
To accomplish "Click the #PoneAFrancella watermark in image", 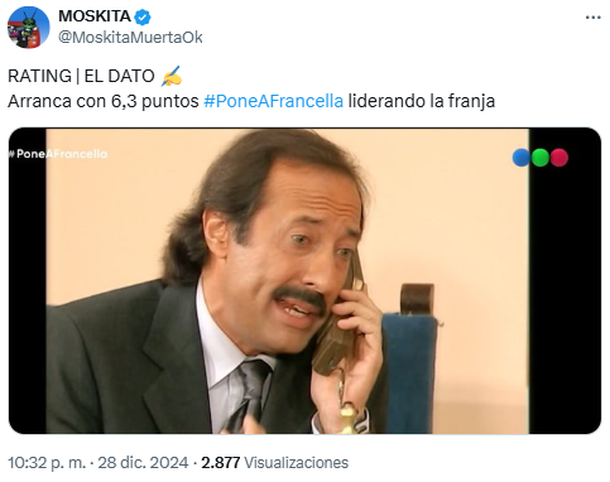I will coord(58,154).
